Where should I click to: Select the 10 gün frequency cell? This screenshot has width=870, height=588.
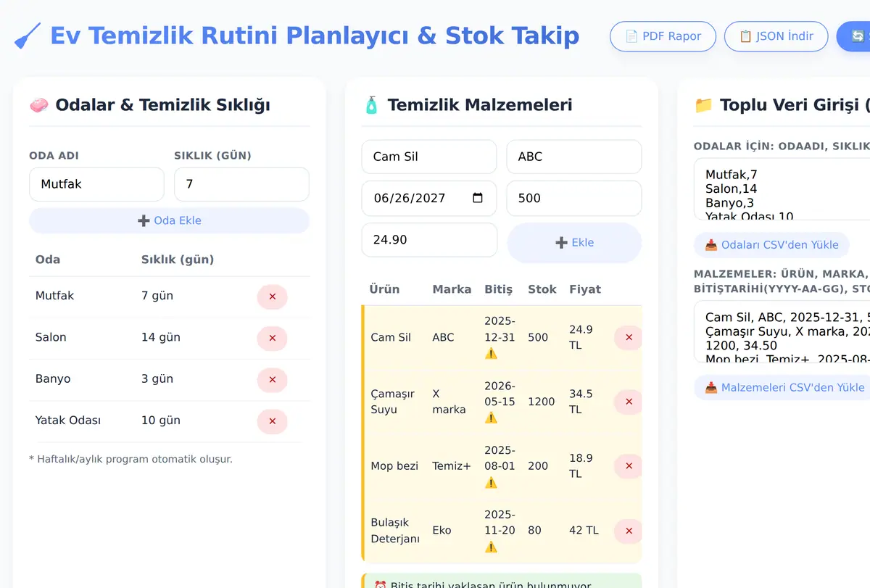tap(161, 421)
